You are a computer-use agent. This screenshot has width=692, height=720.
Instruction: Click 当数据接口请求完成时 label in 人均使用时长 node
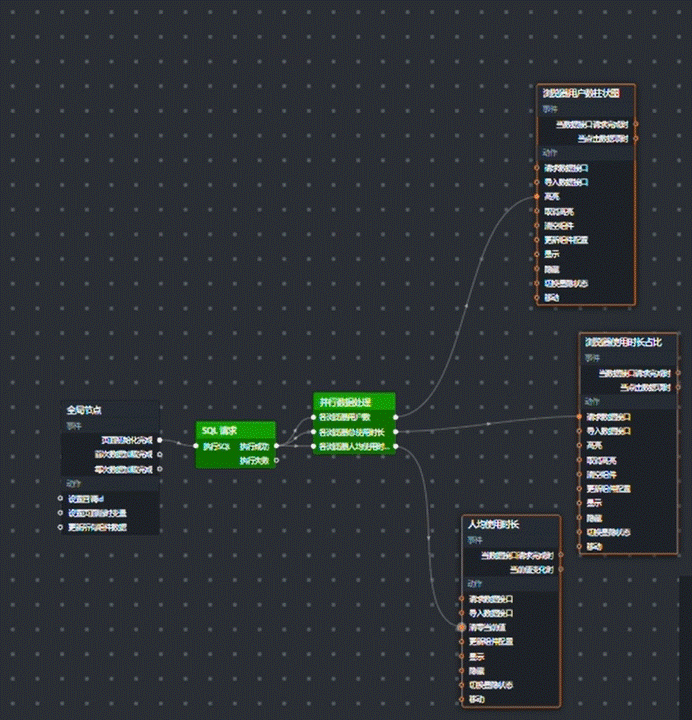pos(517,556)
